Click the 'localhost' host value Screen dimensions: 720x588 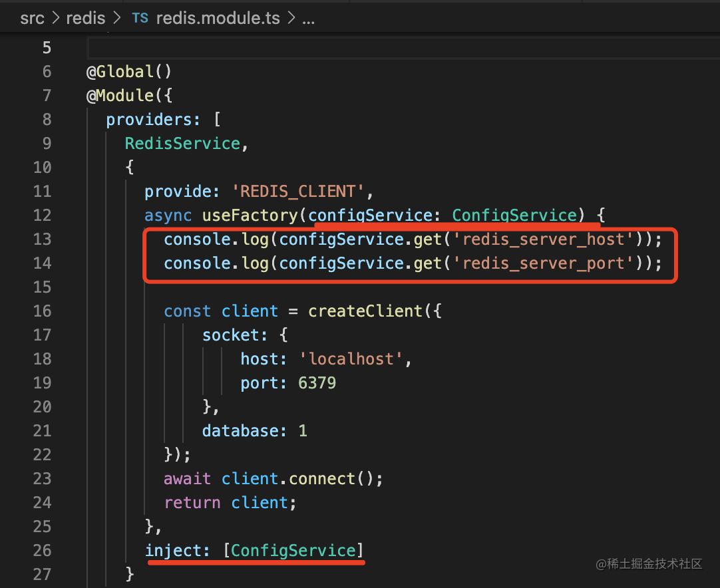(x=351, y=359)
